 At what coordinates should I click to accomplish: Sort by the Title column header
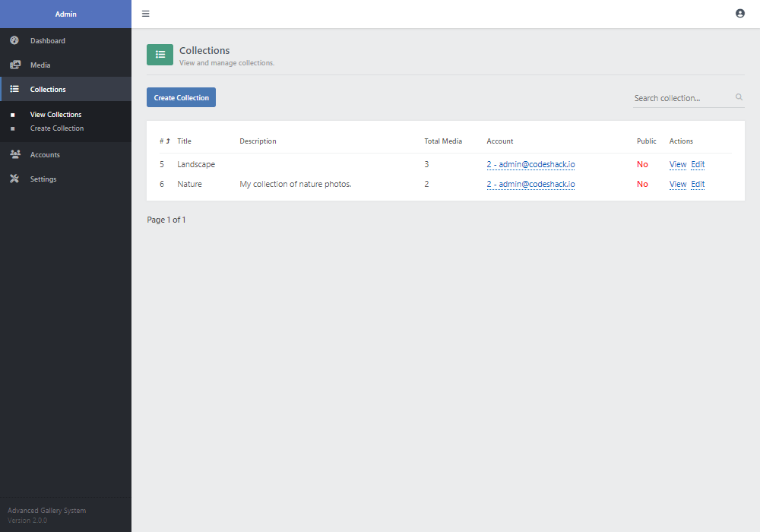(184, 141)
